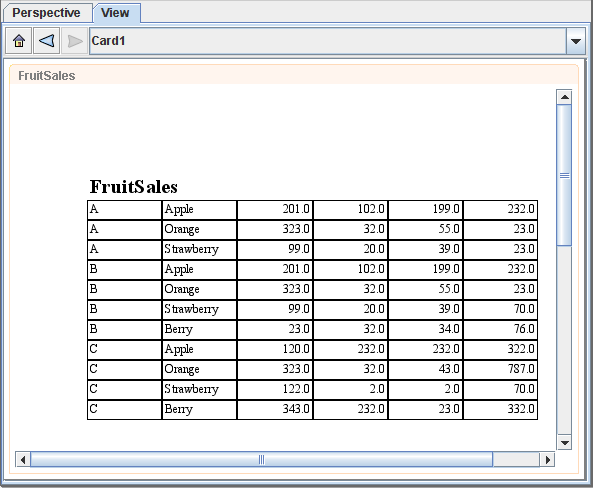Viewport: 593px width, 488px height.
Task: Go to the home card
Action: tap(19, 40)
